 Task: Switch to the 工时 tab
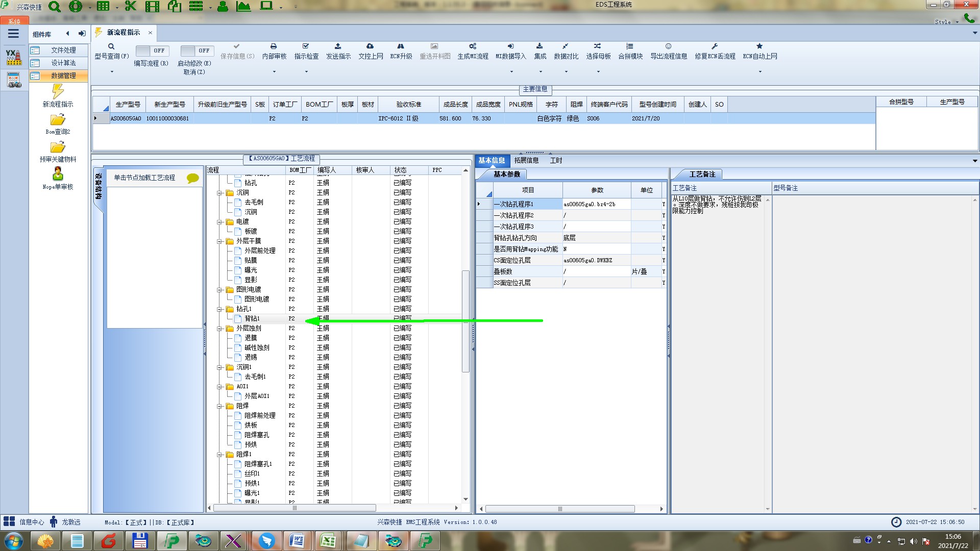(x=556, y=160)
